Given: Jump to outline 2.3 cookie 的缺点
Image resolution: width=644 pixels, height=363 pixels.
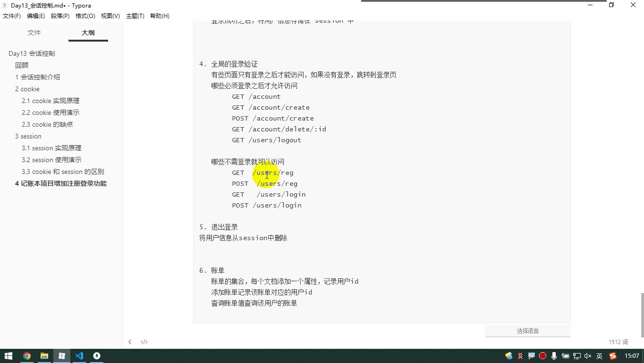Looking at the screenshot, I should (47, 124).
